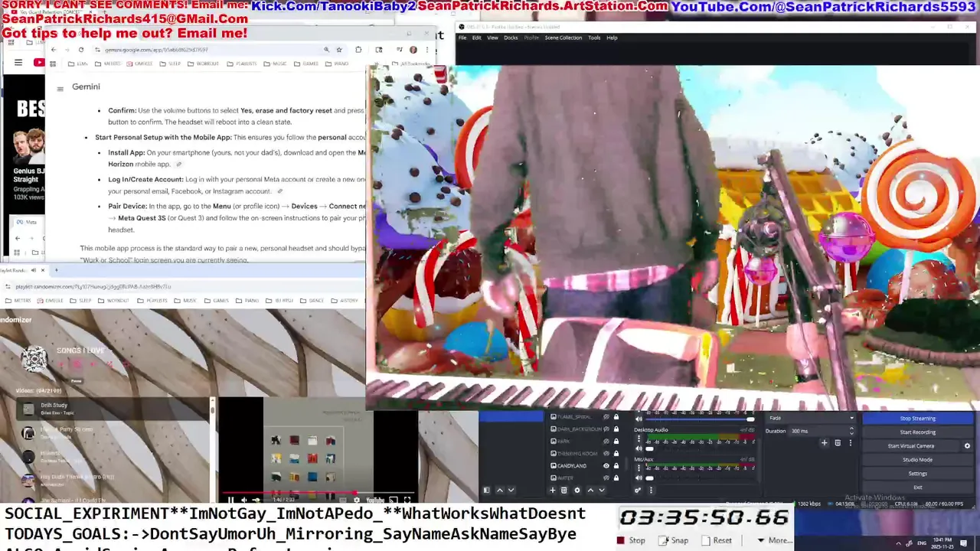The width and height of the screenshot is (980, 551).
Task: Open WORKOUT bookmarks folder in Gemini window
Action: 204,64
